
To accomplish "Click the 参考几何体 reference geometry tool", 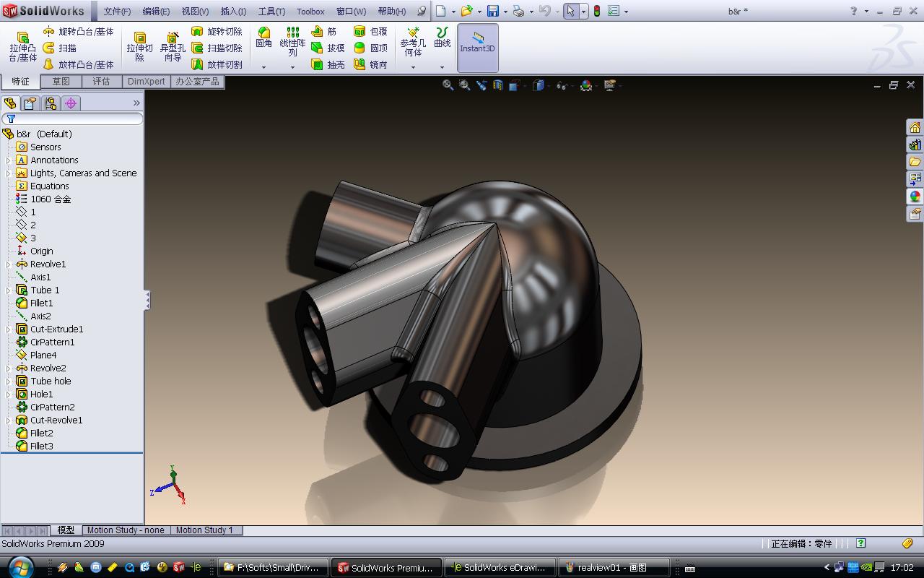I will click(x=413, y=42).
